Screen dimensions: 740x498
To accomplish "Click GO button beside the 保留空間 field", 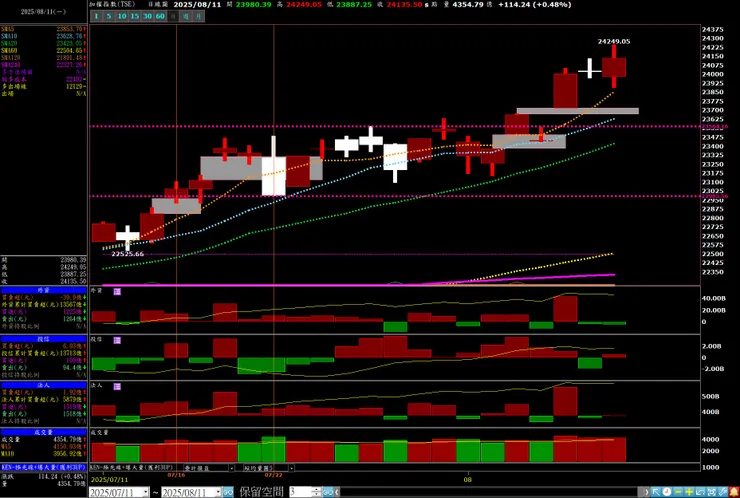I will (328, 492).
